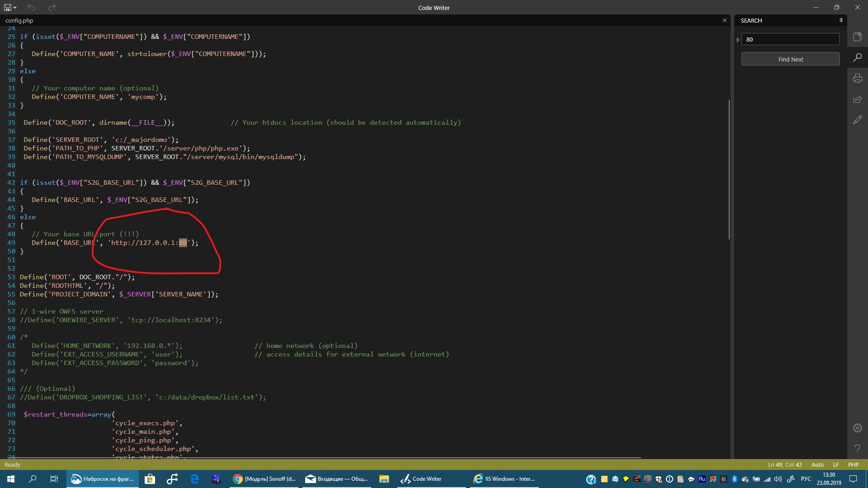Click the search panel collapse arrow
This screenshot has height=488, width=868.
[x=738, y=39]
